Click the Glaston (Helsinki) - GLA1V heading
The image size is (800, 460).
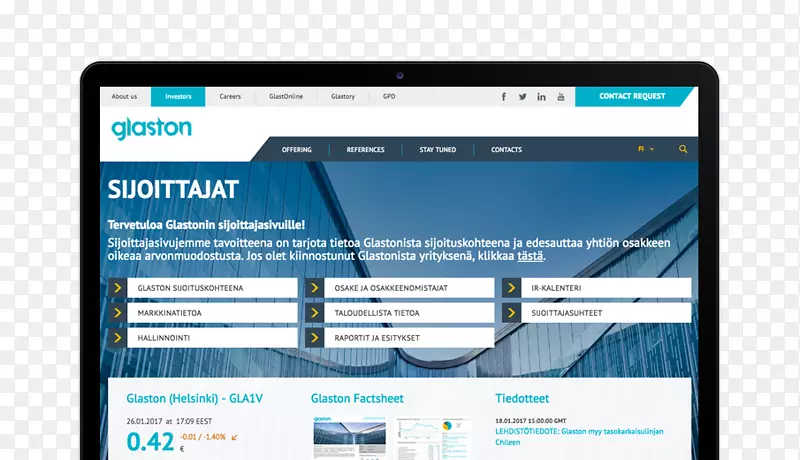pos(194,398)
